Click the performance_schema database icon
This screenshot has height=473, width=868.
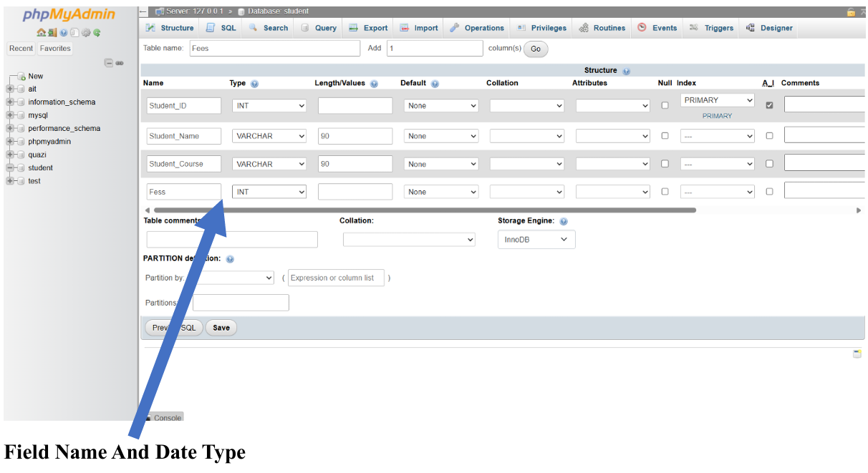21,128
